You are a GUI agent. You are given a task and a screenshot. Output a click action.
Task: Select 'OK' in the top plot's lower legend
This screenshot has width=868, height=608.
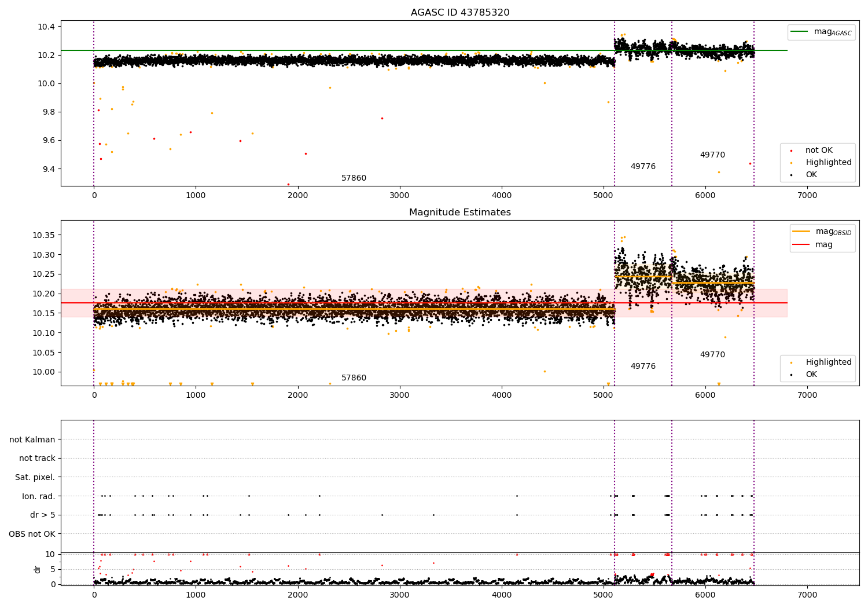click(x=811, y=175)
